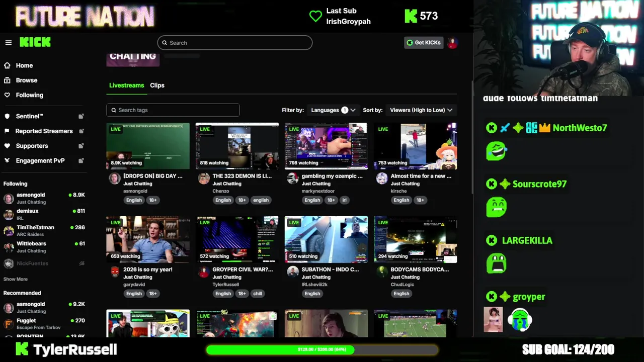644x362 pixels.
Task: Click the irl tag under markynextdoor stream
Action: tap(345, 200)
